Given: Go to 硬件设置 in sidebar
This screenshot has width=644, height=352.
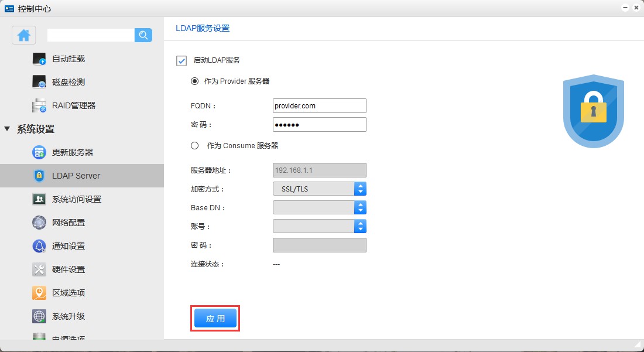Looking at the screenshot, I should point(68,269).
